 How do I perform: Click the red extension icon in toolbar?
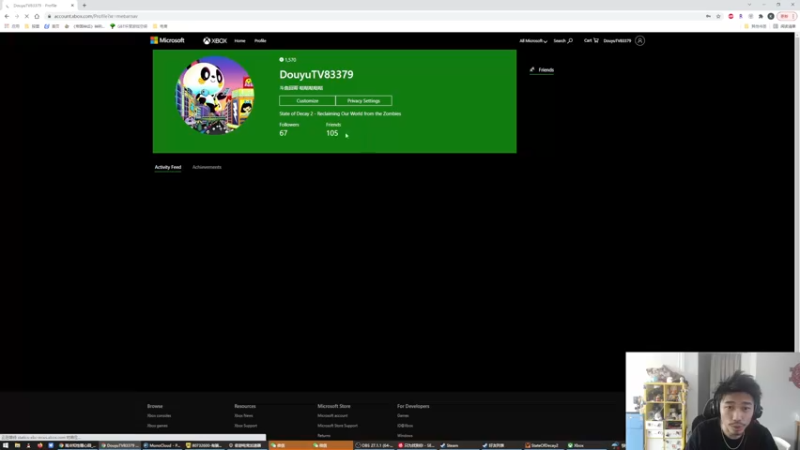tap(731, 16)
